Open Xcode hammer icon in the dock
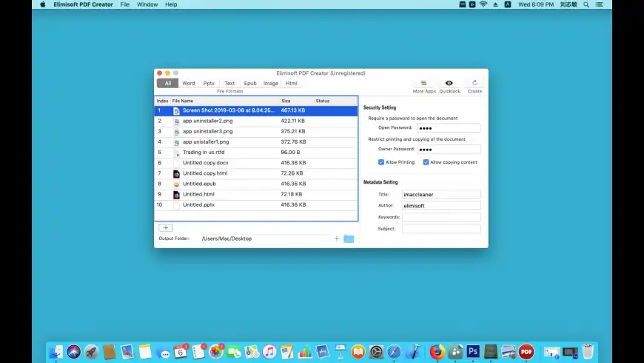The image size is (644, 363). coord(412,352)
